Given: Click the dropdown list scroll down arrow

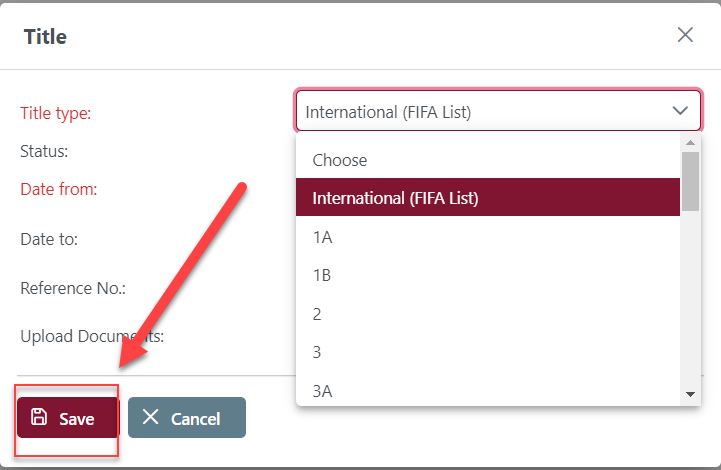Looking at the screenshot, I should 690,394.
